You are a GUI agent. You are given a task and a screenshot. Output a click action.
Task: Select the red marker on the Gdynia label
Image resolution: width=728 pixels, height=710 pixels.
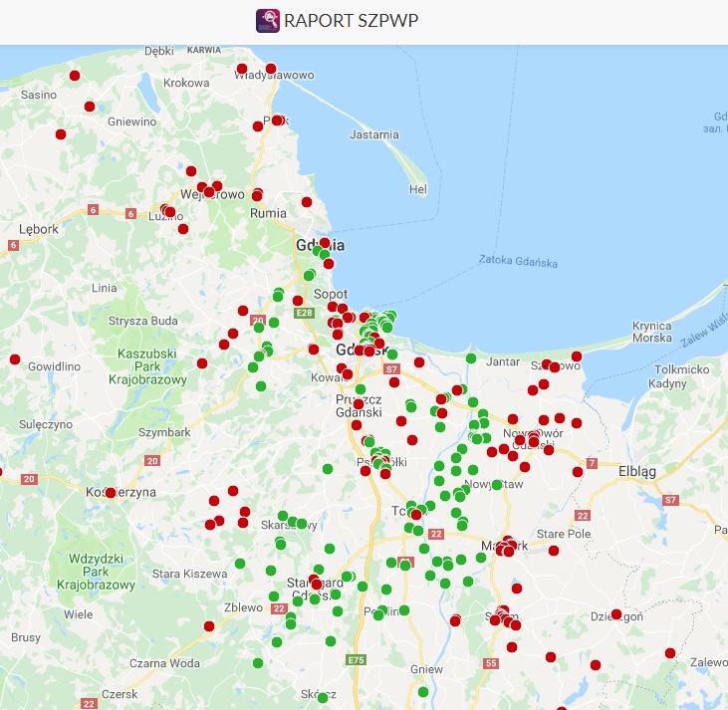[x=325, y=242]
